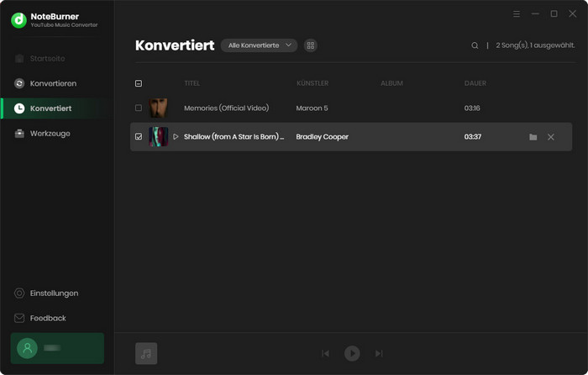The height and width of the screenshot is (375, 588).
Task: Click the Konvertieren sync icon
Action: click(x=19, y=83)
